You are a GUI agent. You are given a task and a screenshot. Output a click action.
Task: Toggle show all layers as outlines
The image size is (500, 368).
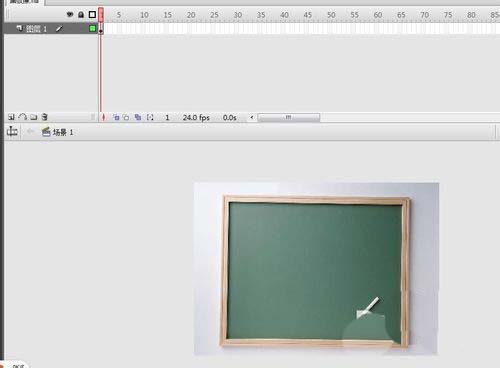[x=92, y=15]
